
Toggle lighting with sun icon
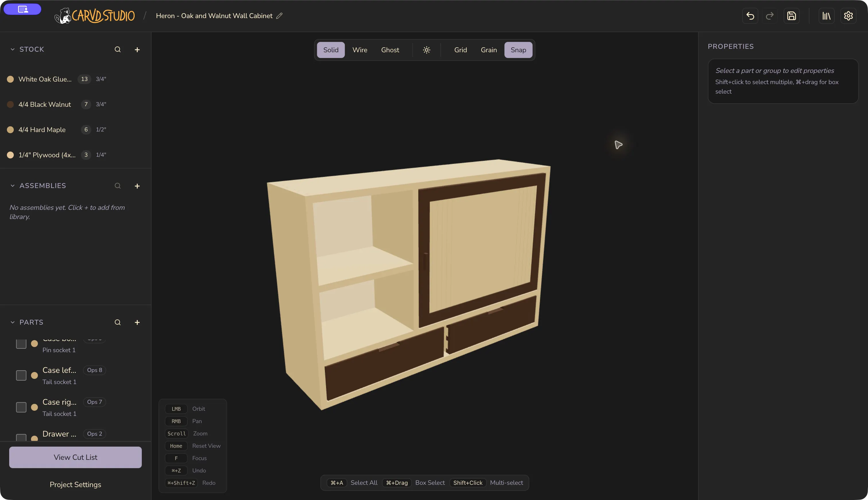(x=427, y=50)
